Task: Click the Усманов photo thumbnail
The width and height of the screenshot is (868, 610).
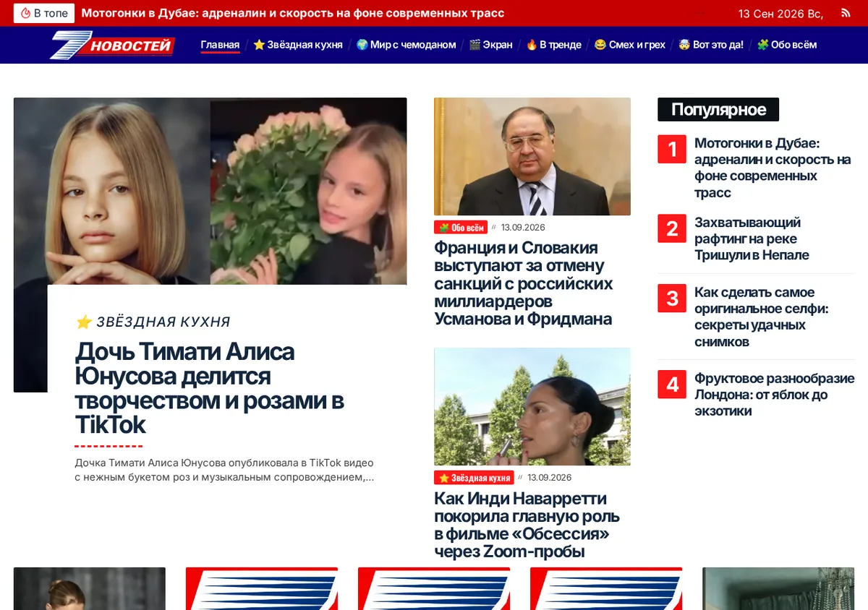Action: (532, 156)
